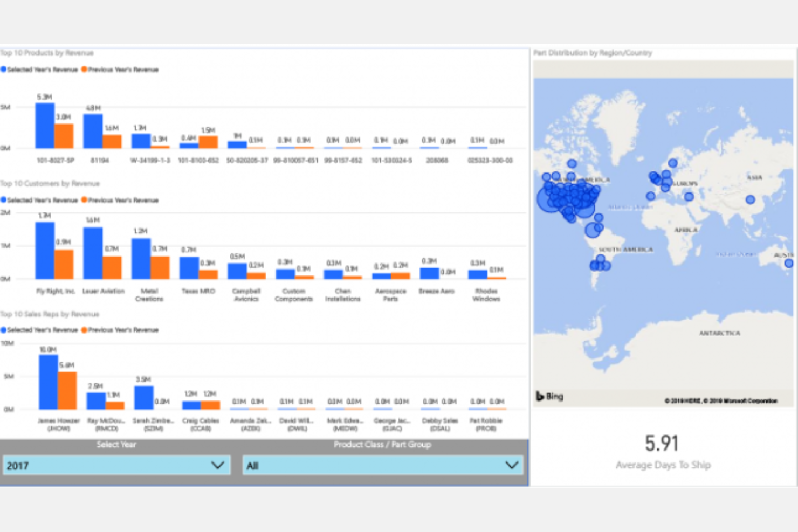Toggle Selected Year's Revenue legend in Sales Reps chart

tap(42, 330)
